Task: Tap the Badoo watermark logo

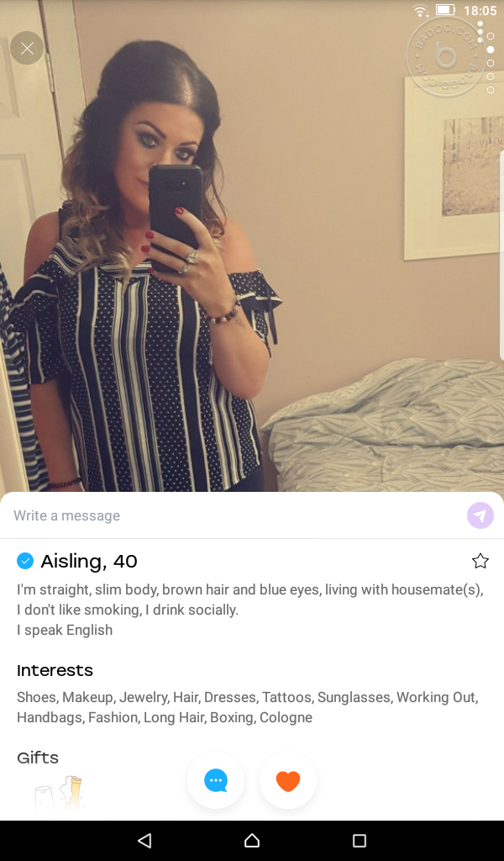Action: [x=446, y=56]
